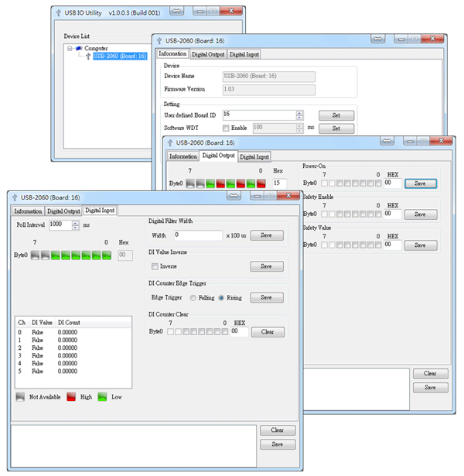Viewport: 464px width, 476px height.
Task: Click USB IO Utility title bar USB icon
Action: 58,12
